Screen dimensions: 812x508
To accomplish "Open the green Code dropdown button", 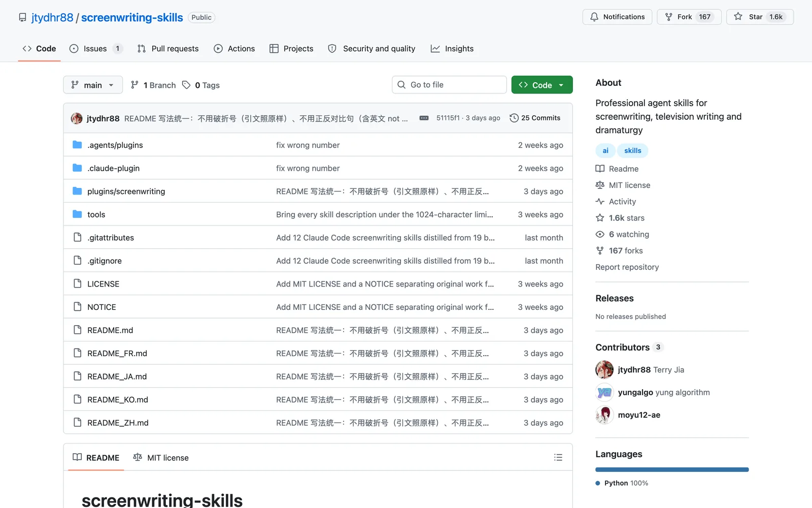I will tap(542, 85).
